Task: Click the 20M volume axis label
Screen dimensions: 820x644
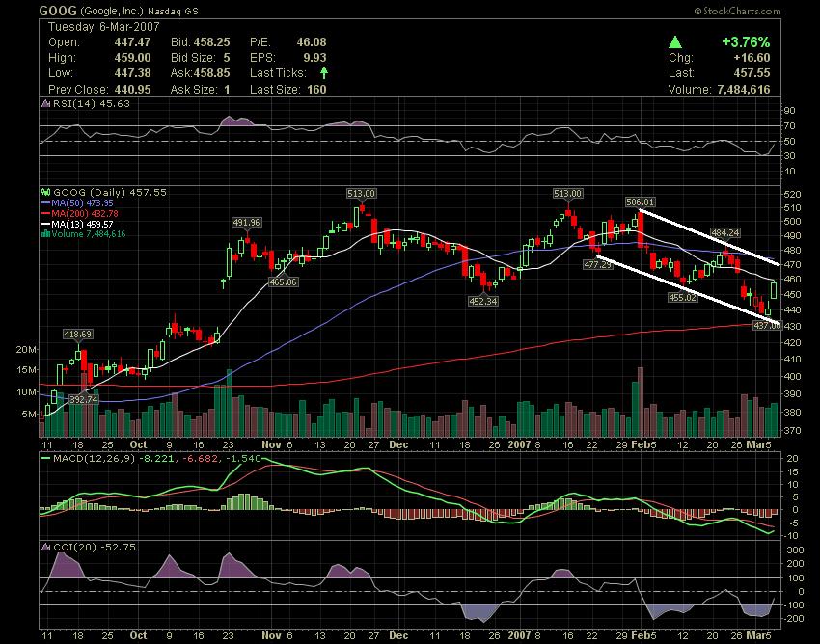Action: point(26,350)
